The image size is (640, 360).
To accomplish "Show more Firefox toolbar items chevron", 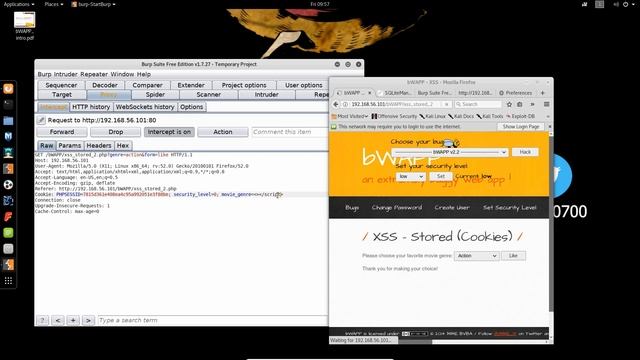I will pyautogui.click(x=532, y=104).
